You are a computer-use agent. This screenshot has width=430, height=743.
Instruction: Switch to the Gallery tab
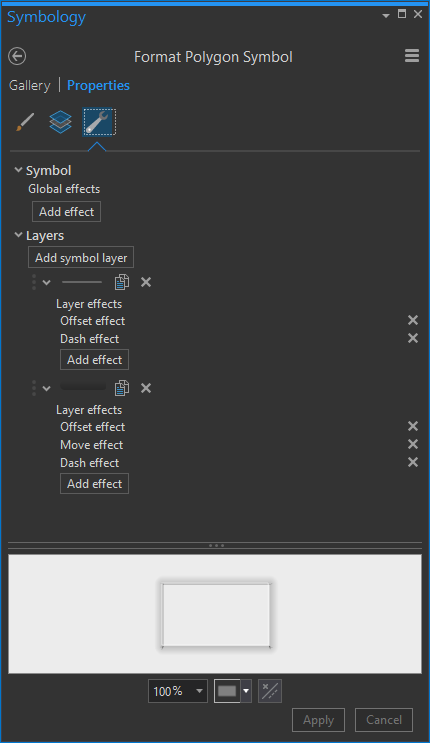coord(29,85)
